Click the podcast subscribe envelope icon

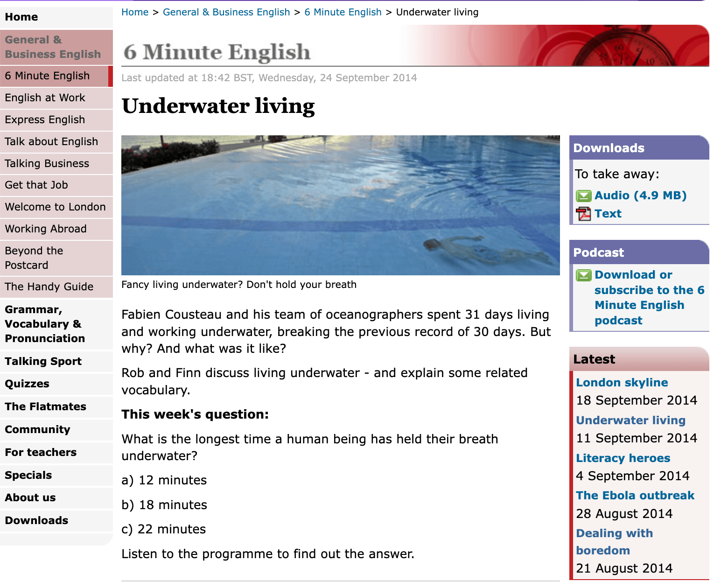coord(583,275)
